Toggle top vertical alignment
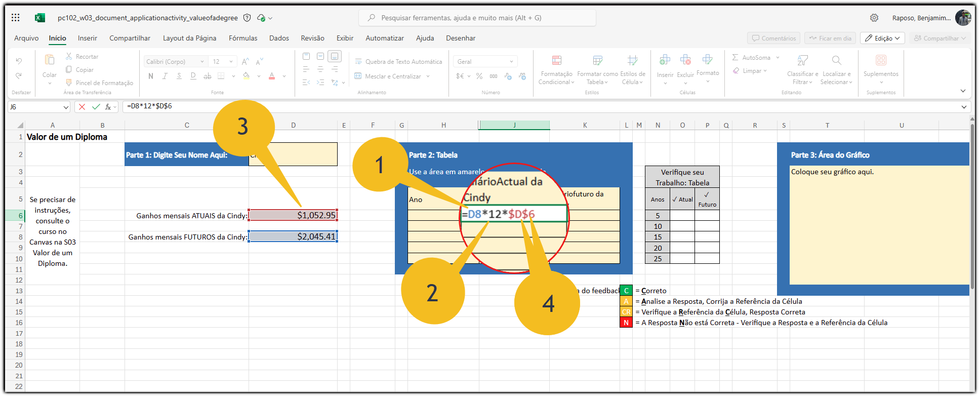 point(306,56)
